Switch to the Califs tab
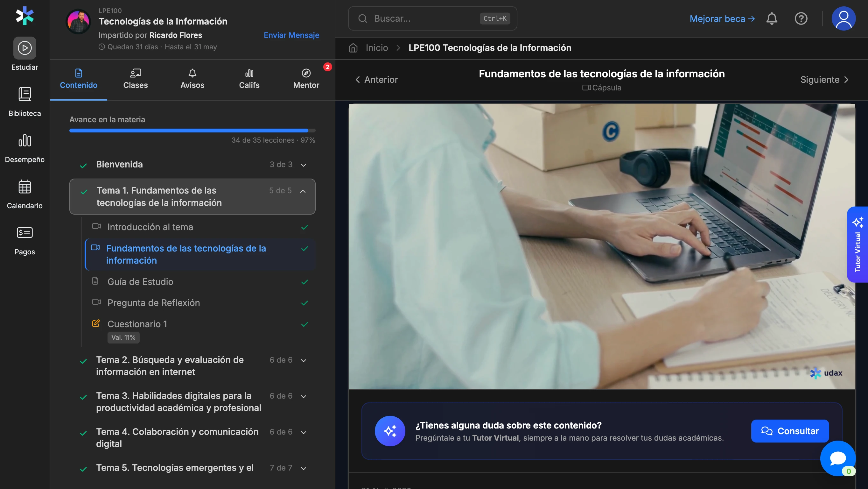 tap(249, 79)
